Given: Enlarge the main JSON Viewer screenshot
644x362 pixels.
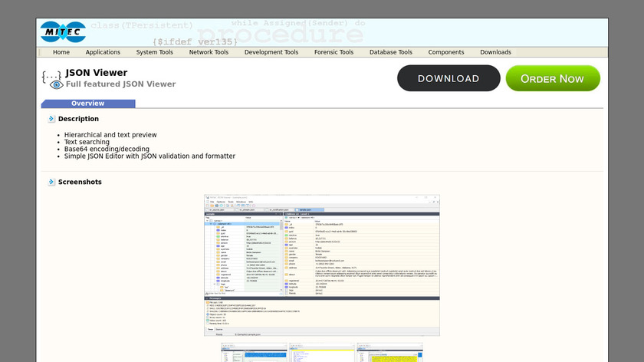Looking at the screenshot, I should [322, 265].
